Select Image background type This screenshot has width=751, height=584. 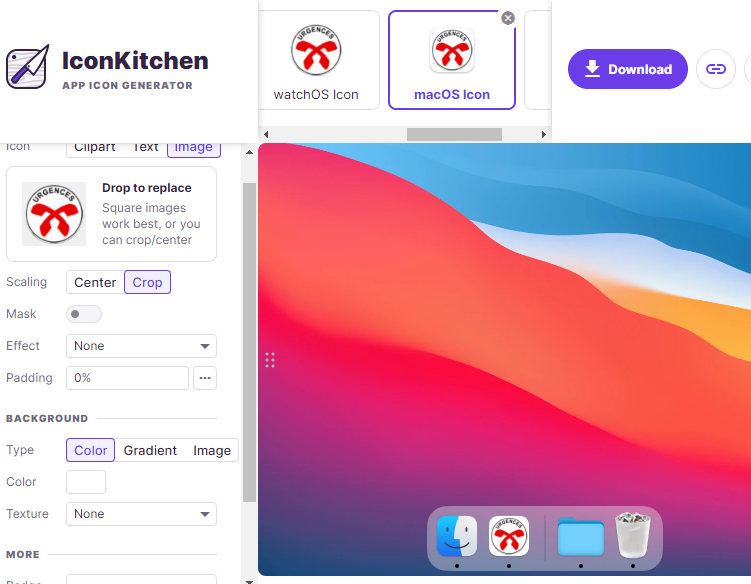pos(212,450)
